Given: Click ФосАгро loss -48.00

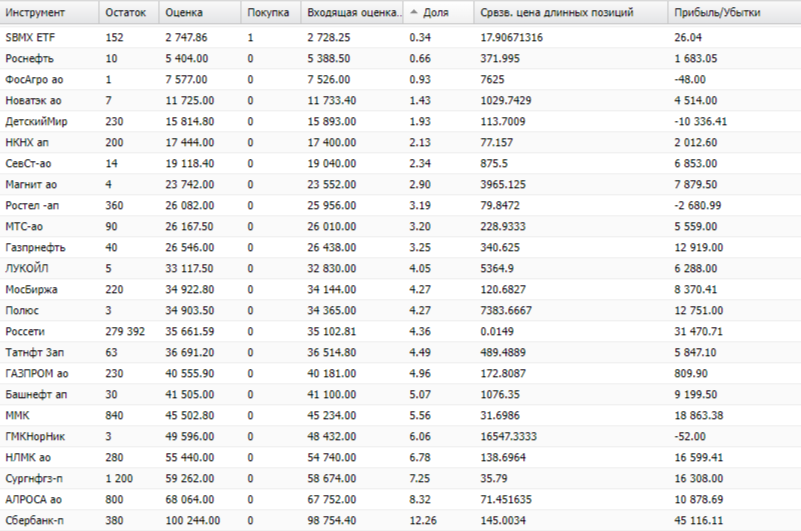Looking at the screenshot, I should point(690,79).
